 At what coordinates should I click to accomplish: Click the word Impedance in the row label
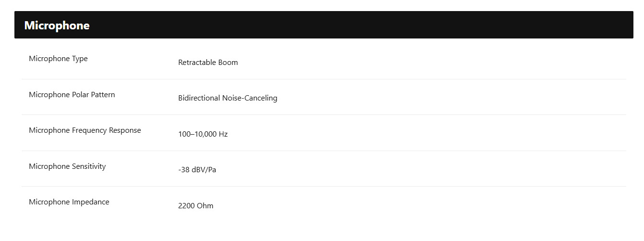tap(91, 202)
